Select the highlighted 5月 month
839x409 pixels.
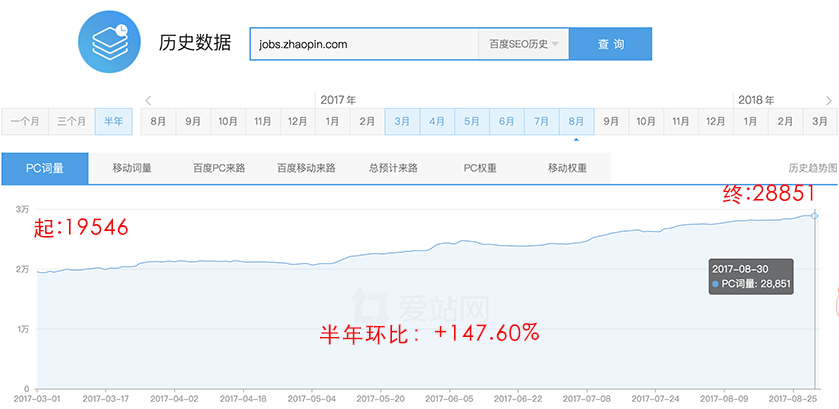pyautogui.click(x=471, y=122)
